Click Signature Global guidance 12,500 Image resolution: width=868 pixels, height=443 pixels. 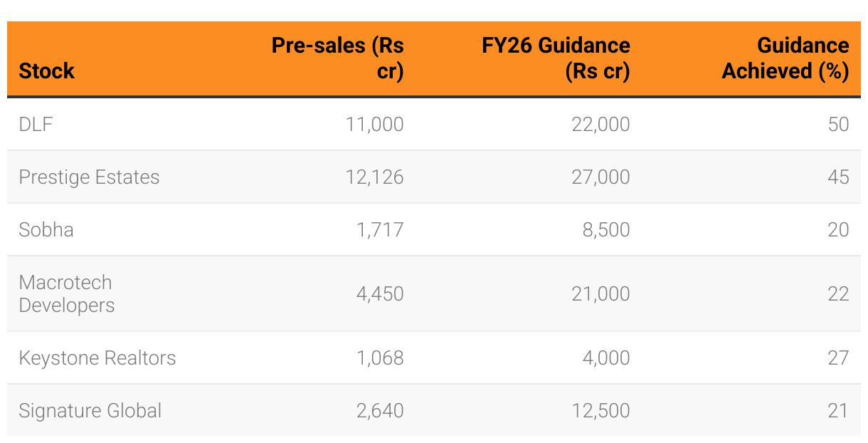coord(601,410)
